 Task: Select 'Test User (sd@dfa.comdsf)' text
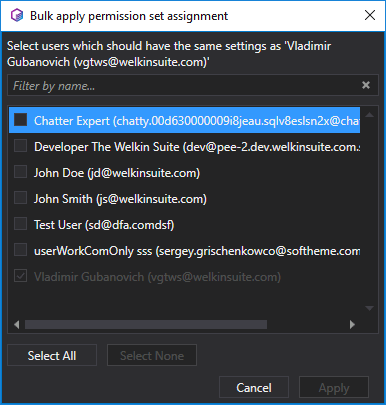[x=104, y=225]
